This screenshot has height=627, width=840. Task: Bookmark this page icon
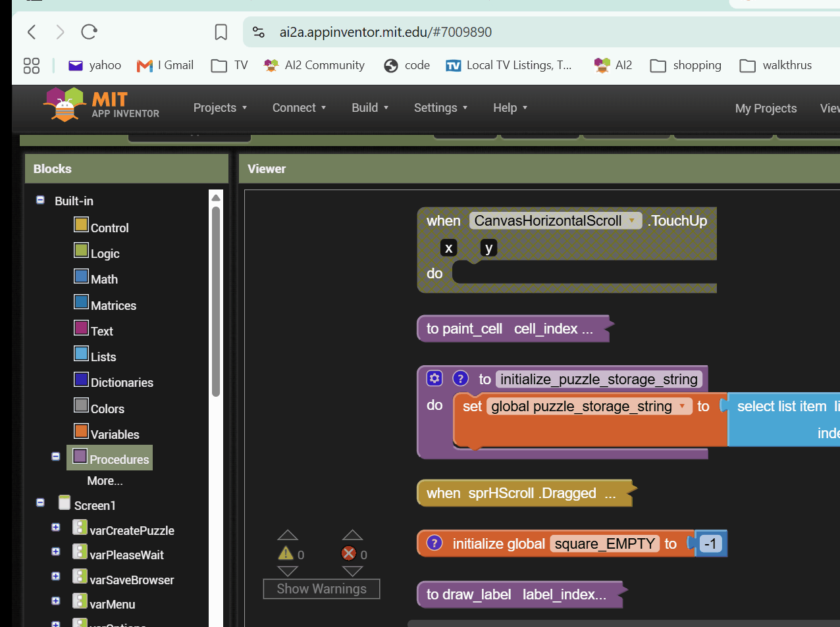(221, 32)
